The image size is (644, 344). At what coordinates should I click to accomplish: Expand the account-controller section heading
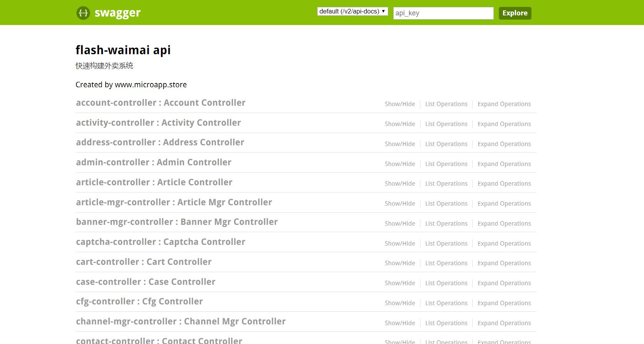[x=161, y=103]
